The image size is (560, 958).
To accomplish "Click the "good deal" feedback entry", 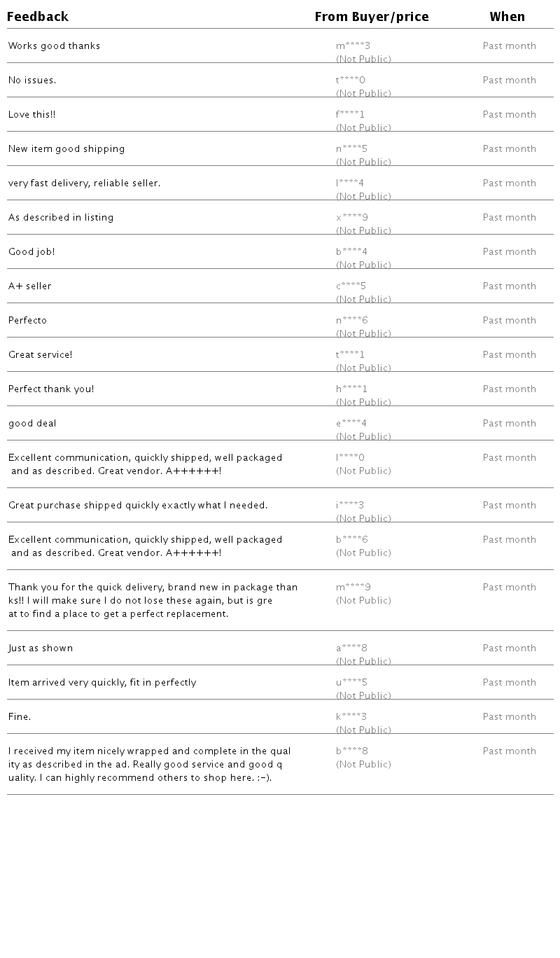I will pyautogui.click(x=32, y=424).
